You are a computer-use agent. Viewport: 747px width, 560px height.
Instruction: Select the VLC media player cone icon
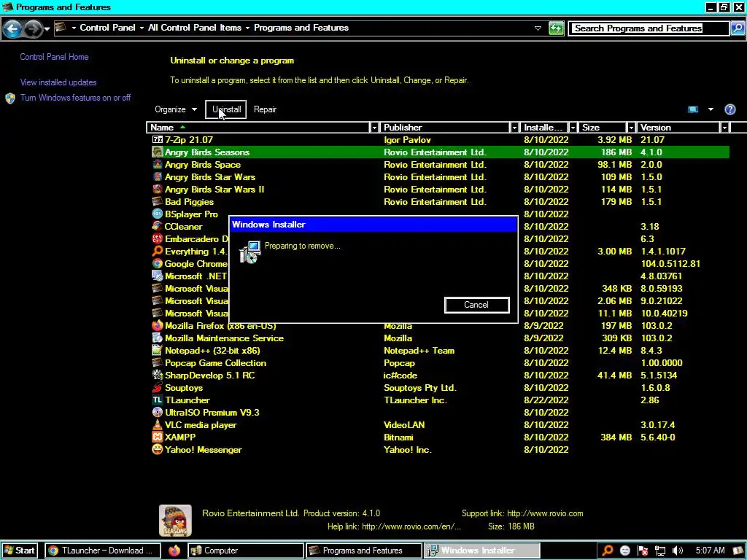pos(158,425)
